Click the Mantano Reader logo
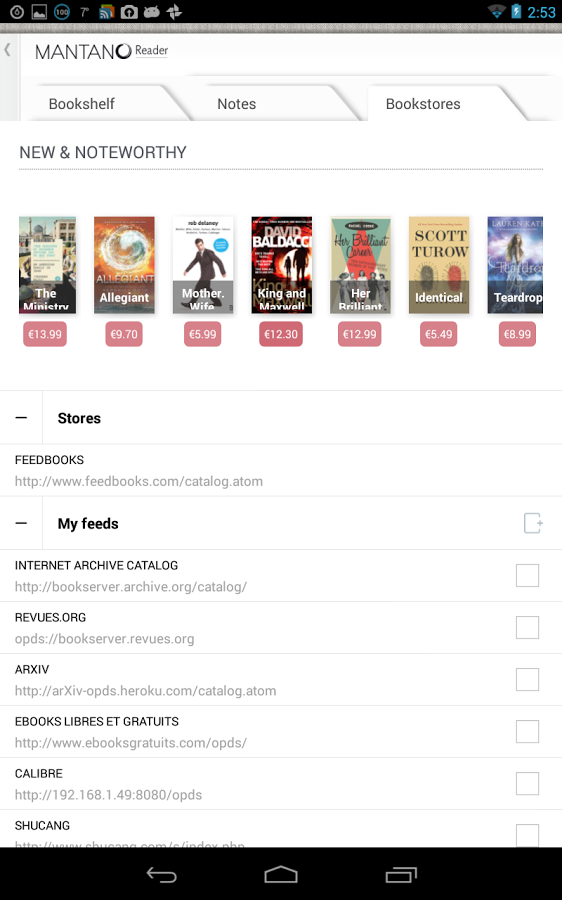Image resolution: width=562 pixels, height=900 pixels. coord(102,51)
